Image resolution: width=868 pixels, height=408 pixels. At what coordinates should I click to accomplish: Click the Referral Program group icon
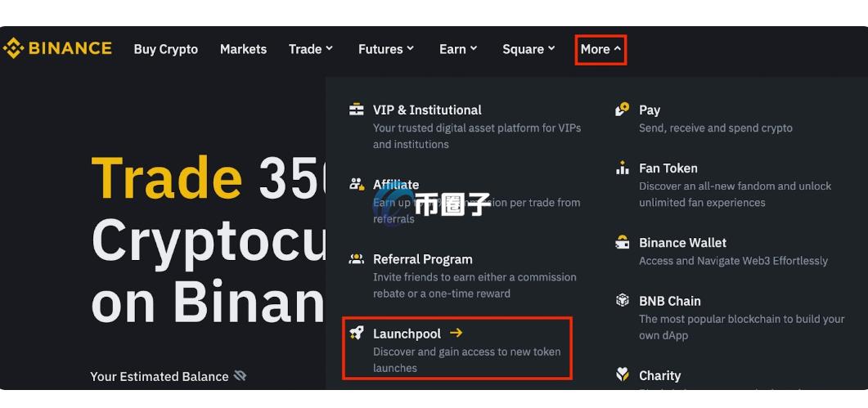(357, 259)
